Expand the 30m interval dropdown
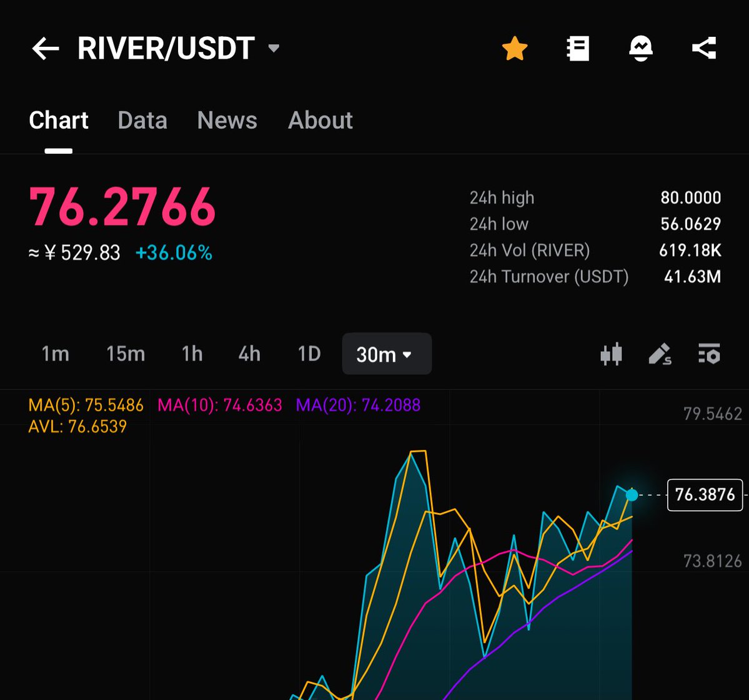Viewport: 749px width, 700px height. (386, 354)
